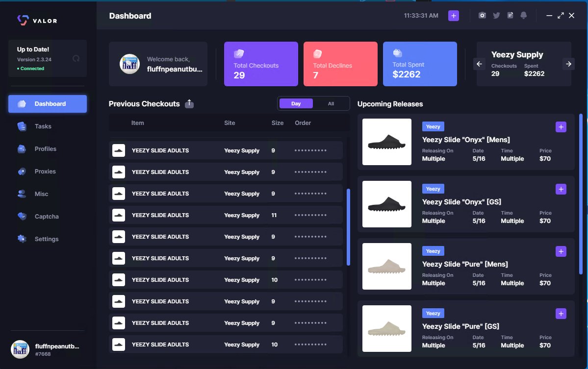Open the Yeezy Slide Pure [GS] thumbnail
The image size is (588, 369).
[386, 328]
